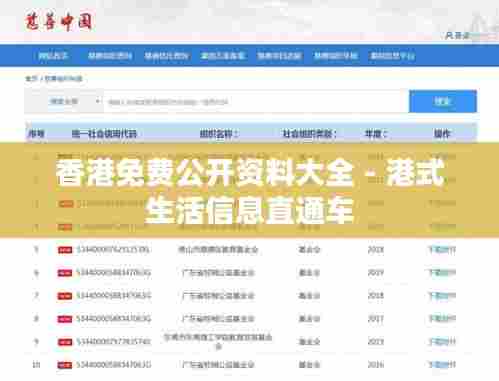499x381 pixels.
Task: Click the 首页 breadcrumb link
Action: tap(32, 79)
